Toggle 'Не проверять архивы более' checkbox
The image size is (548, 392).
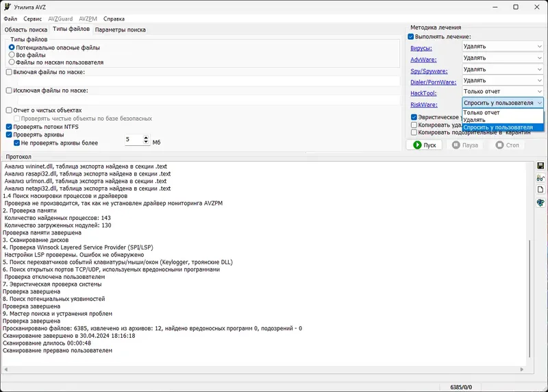pos(16,143)
